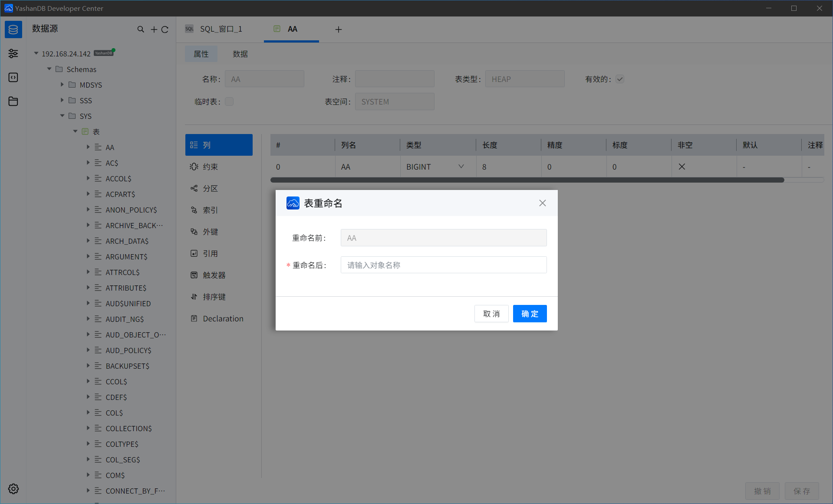Enable the 临时表 checkbox

click(x=229, y=101)
